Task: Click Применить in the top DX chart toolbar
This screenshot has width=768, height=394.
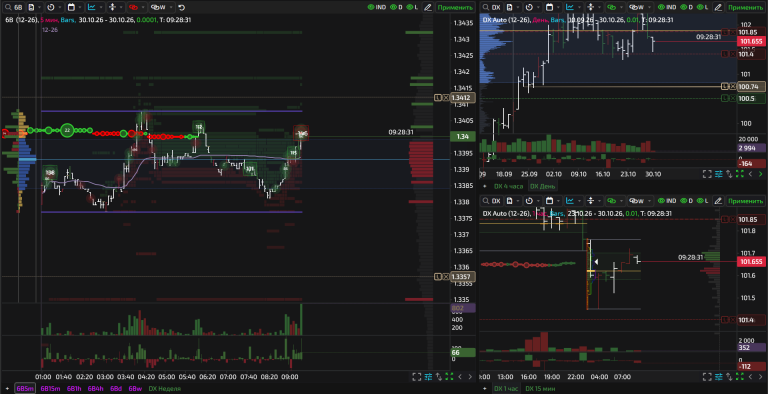Action: coord(745,7)
